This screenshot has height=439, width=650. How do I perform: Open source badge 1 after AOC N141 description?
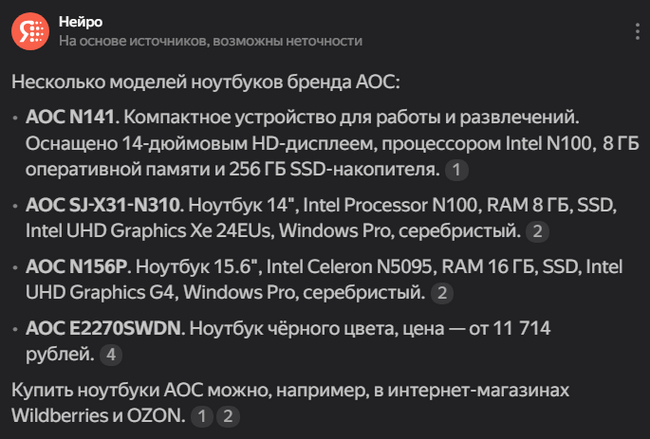456,170
